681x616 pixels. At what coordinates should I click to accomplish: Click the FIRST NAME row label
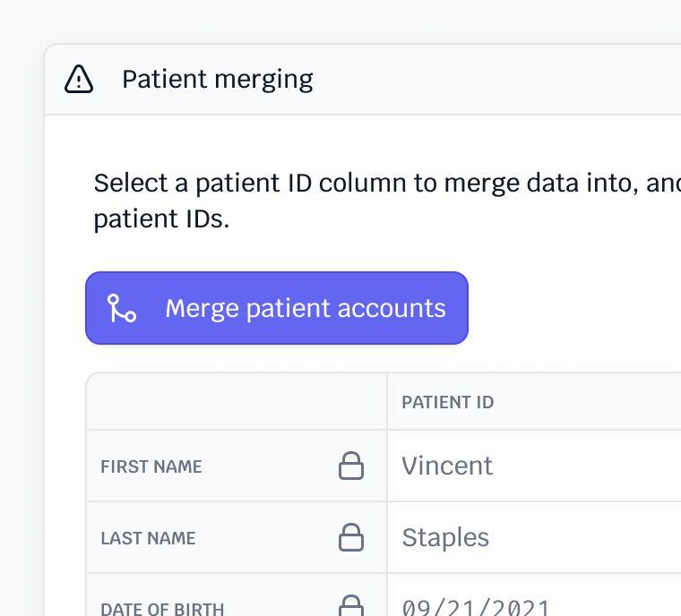pyautogui.click(x=151, y=466)
